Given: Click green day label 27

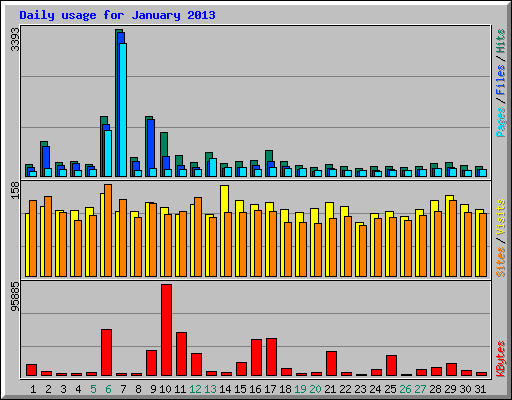Looking at the screenshot, I should (x=420, y=389).
